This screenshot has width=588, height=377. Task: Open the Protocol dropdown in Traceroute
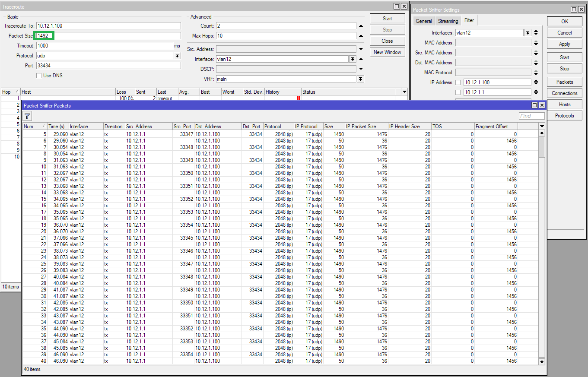pyautogui.click(x=177, y=56)
